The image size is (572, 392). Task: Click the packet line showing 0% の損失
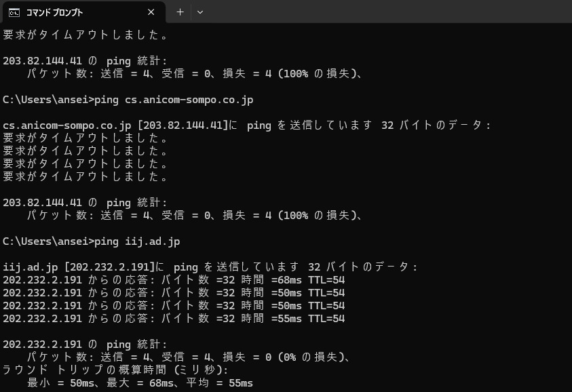(x=189, y=357)
